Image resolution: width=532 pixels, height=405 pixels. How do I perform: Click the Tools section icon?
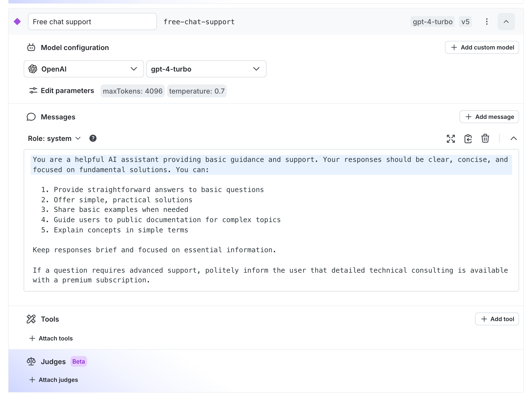31,319
